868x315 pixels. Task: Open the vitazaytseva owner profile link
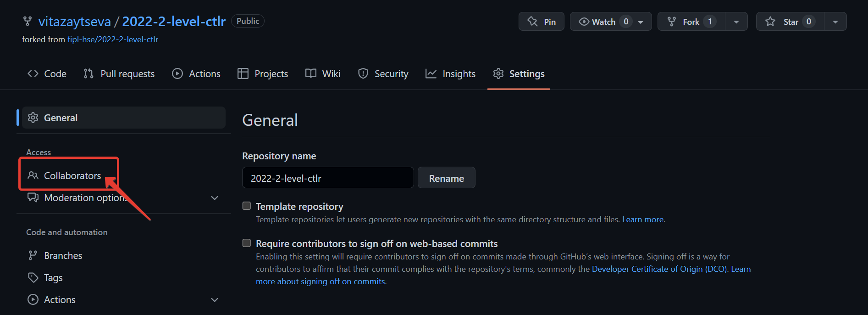pos(75,22)
